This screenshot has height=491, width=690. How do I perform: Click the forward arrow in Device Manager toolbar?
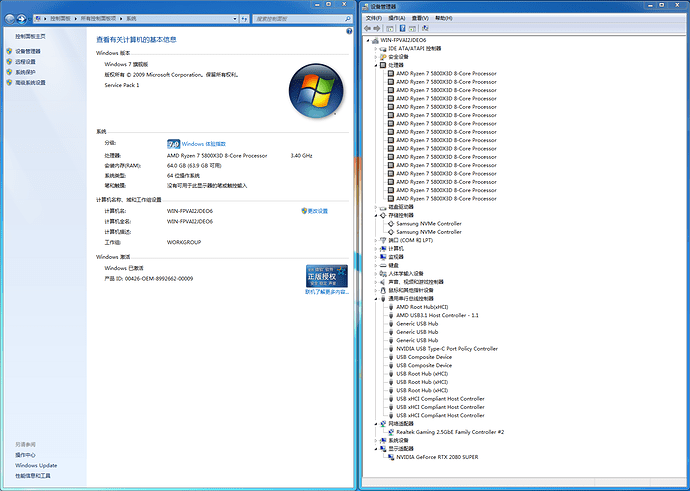(377, 28)
